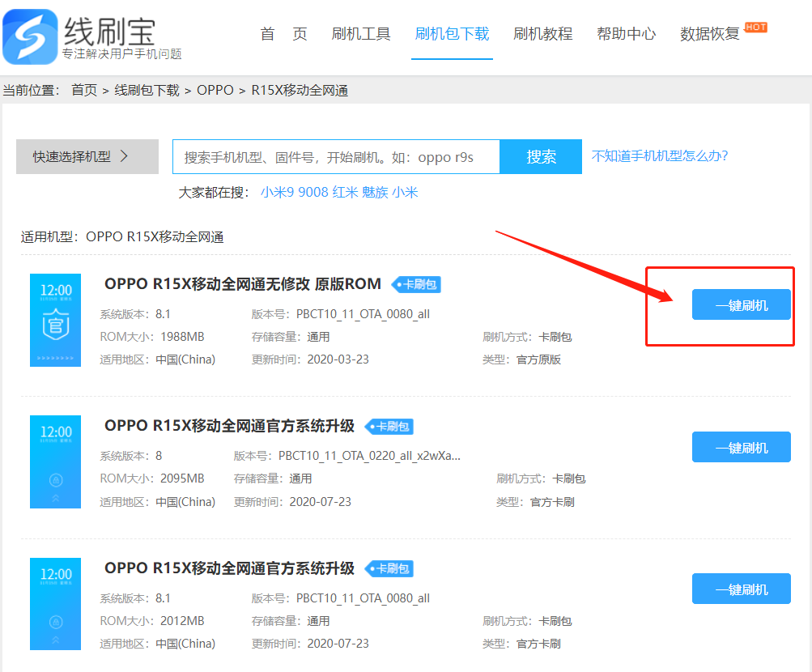Click the HOT badge icon
812x672 pixels.
pyautogui.click(x=755, y=28)
